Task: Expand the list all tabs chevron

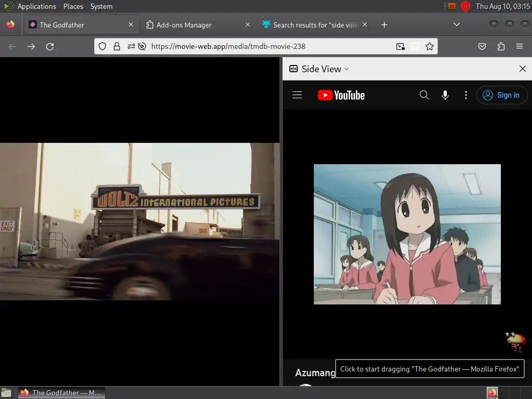Action: (x=457, y=24)
